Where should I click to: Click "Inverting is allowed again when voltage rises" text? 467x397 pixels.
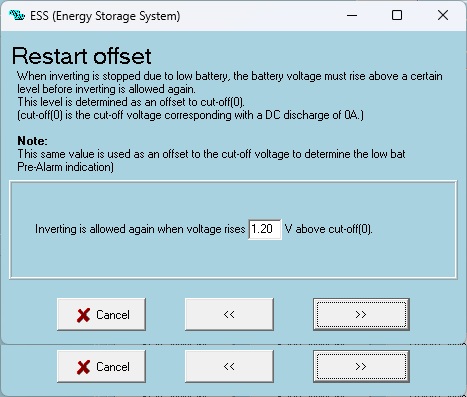click(140, 229)
